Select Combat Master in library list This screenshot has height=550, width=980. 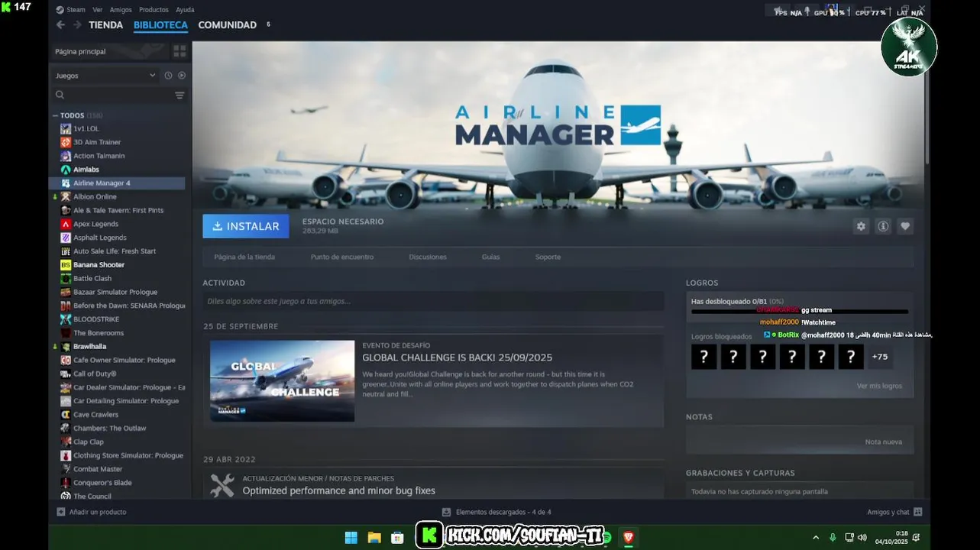click(98, 469)
